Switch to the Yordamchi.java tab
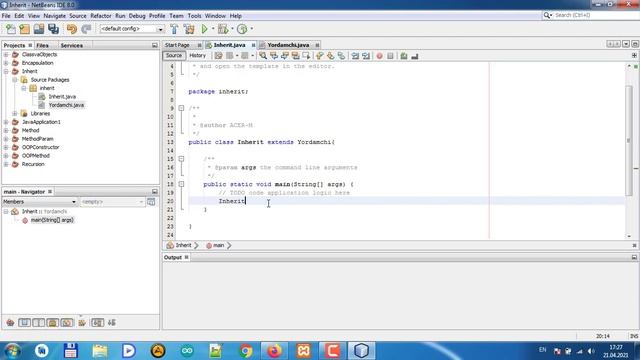 (288, 45)
